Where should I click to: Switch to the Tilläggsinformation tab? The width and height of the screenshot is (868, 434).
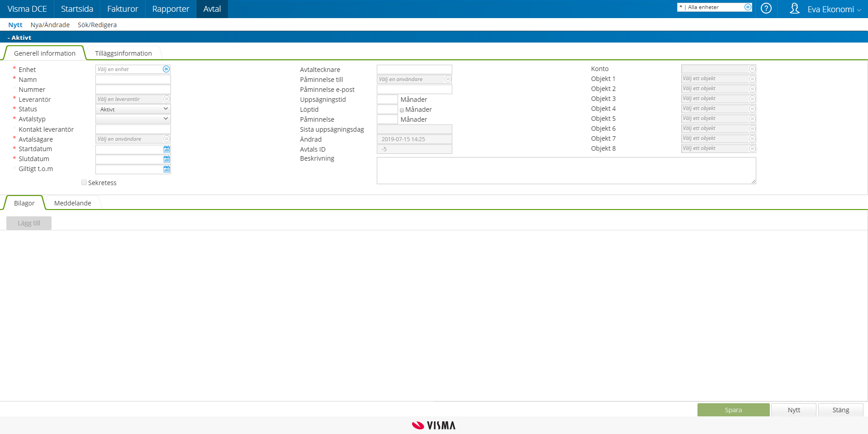(x=123, y=53)
